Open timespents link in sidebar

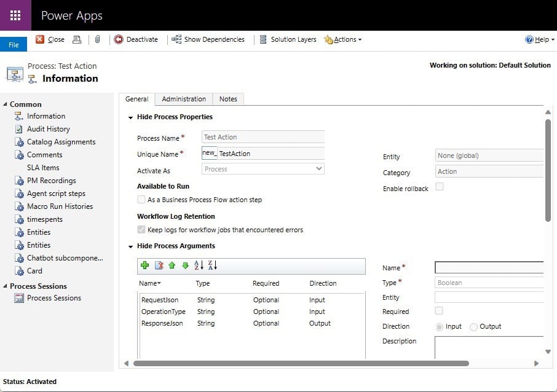click(x=45, y=219)
